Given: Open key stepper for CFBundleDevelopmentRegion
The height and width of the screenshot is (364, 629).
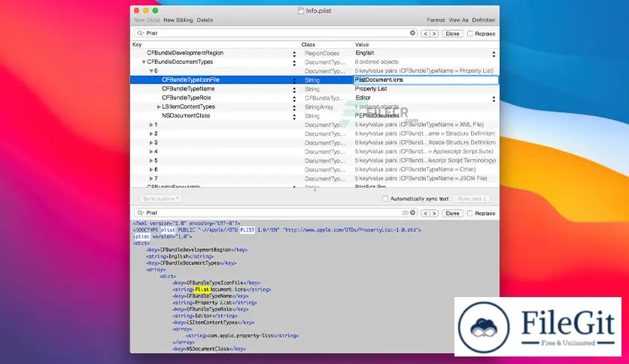Looking at the screenshot, I should [294, 53].
